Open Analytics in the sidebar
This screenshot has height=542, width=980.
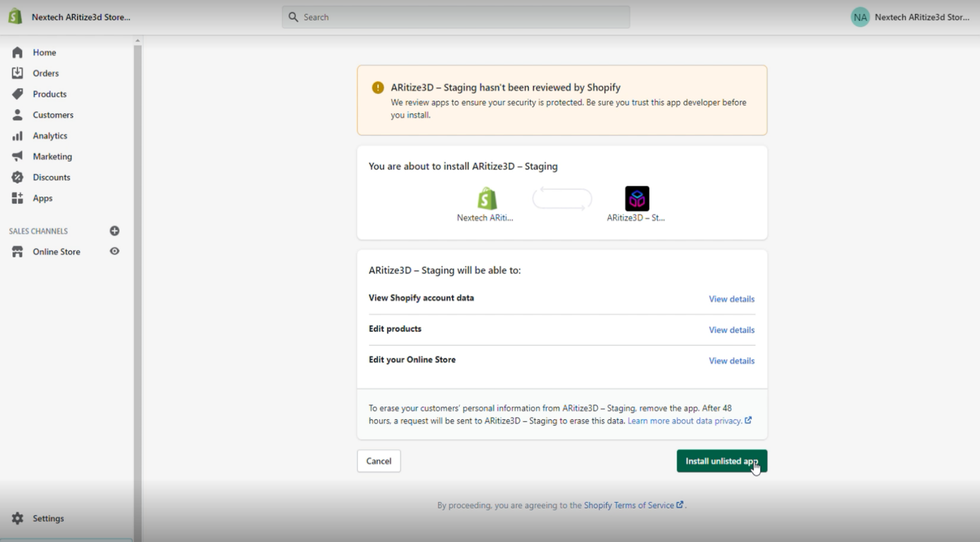click(x=50, y=135)
